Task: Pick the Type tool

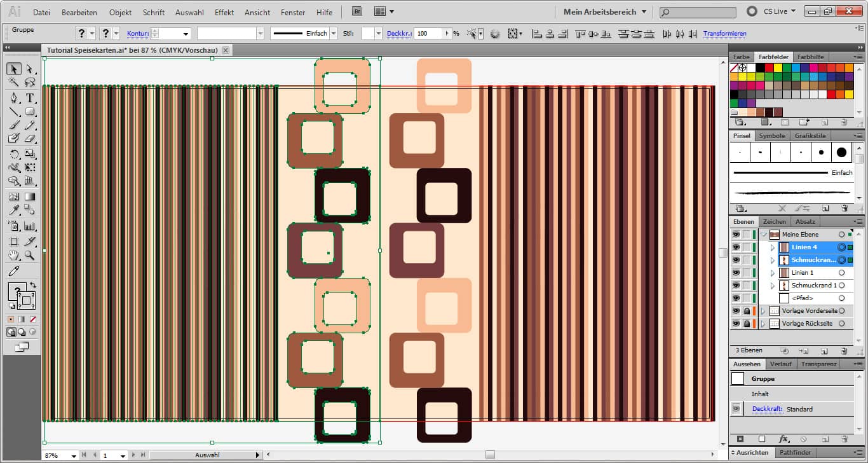Action: point(30,98)
